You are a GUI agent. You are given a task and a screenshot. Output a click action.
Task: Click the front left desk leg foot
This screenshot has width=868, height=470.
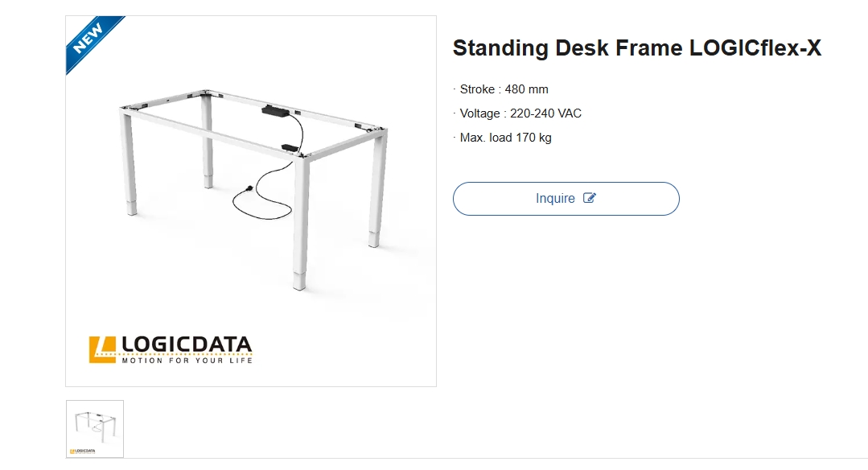point(132,208)
